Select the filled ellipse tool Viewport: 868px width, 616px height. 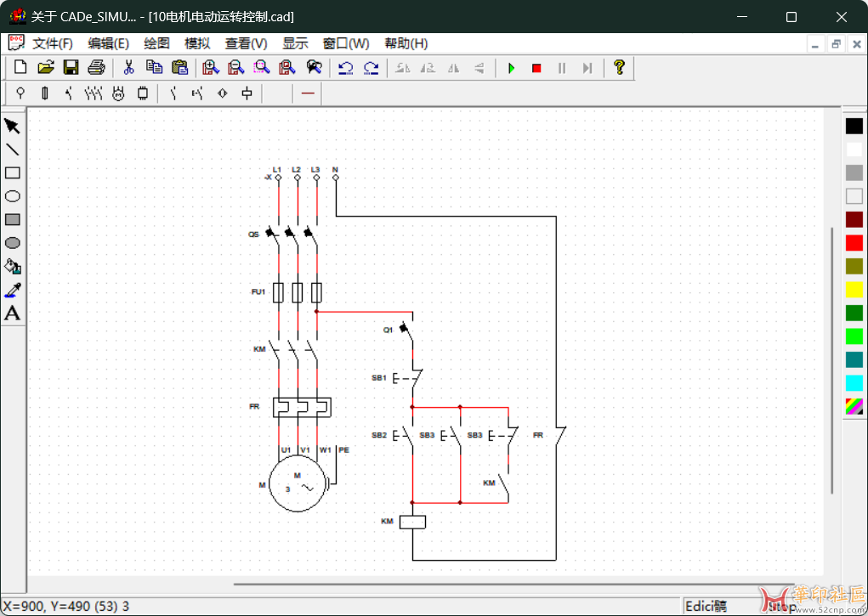pos(13,243)
